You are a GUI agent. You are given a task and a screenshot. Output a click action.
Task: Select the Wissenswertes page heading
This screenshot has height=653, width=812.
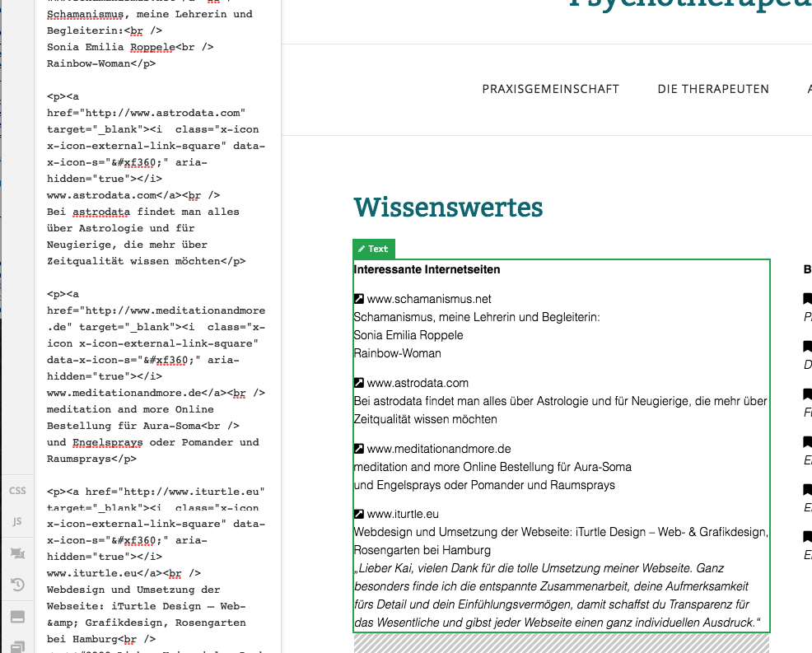click(448, 208)
